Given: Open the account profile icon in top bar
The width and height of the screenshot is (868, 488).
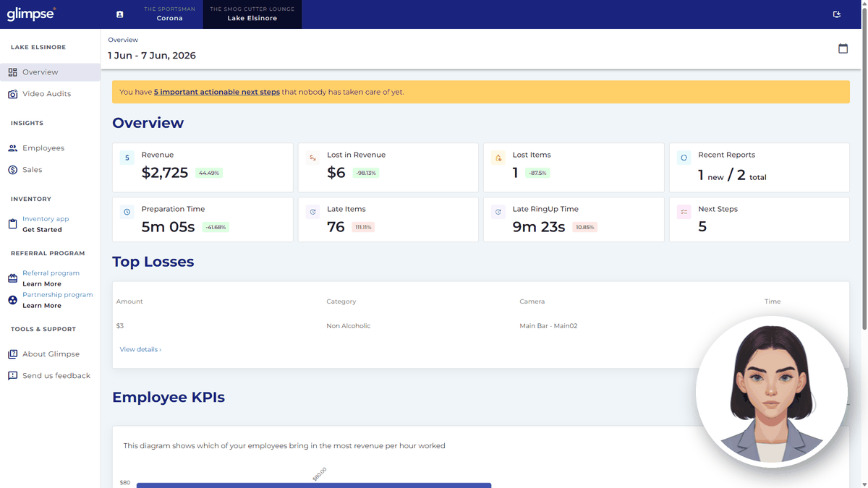Looking at the screenshot, I should pos(120,14).
